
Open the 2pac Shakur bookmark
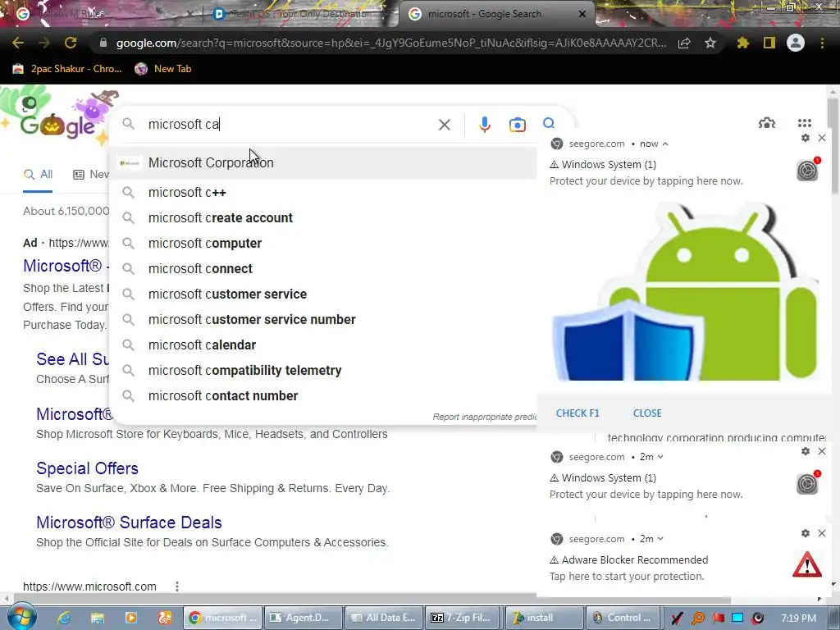(x=67, y=69)
